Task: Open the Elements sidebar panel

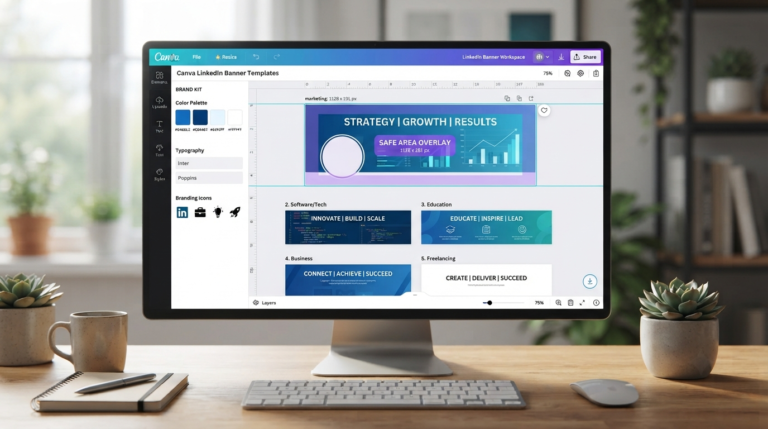Action: (x=159, y=77)
